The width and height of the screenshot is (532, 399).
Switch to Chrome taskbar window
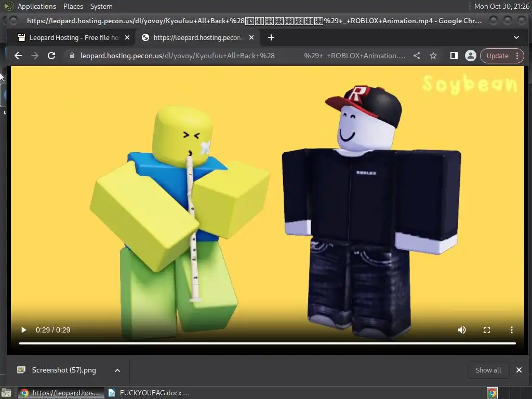61,393
